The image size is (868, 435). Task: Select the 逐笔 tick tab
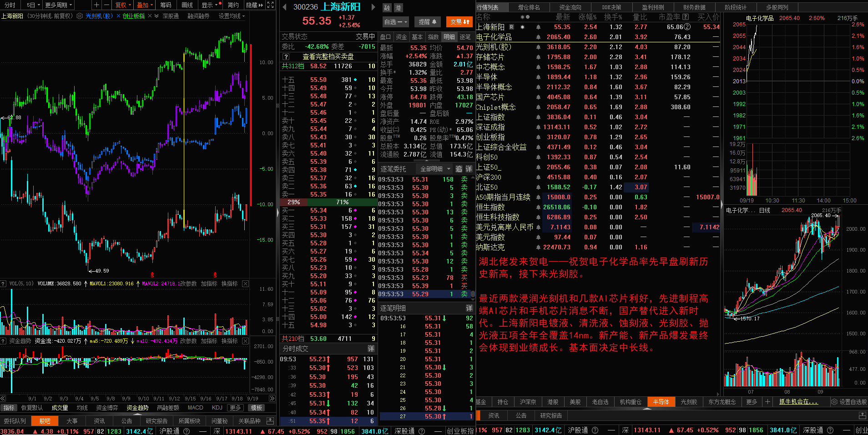[465, 37]
